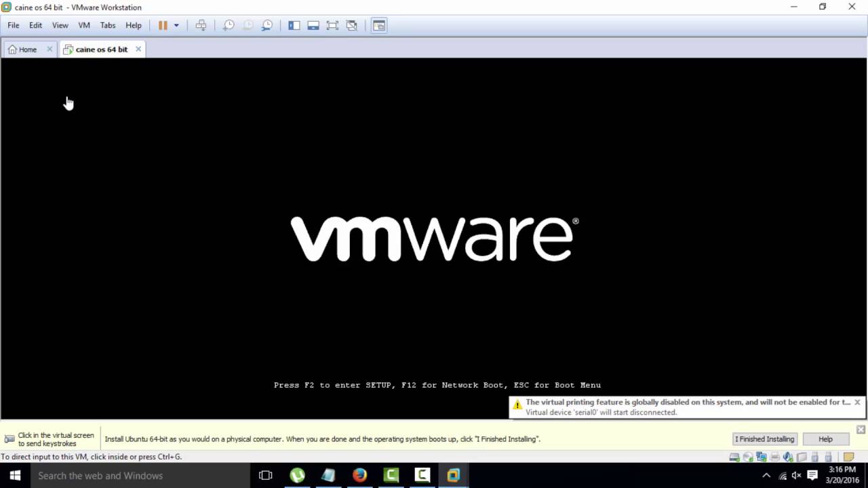This screenshot has height=488, width=868.
Task: Suspend the VM with the pause icon
Action: [x=163, y=25]
